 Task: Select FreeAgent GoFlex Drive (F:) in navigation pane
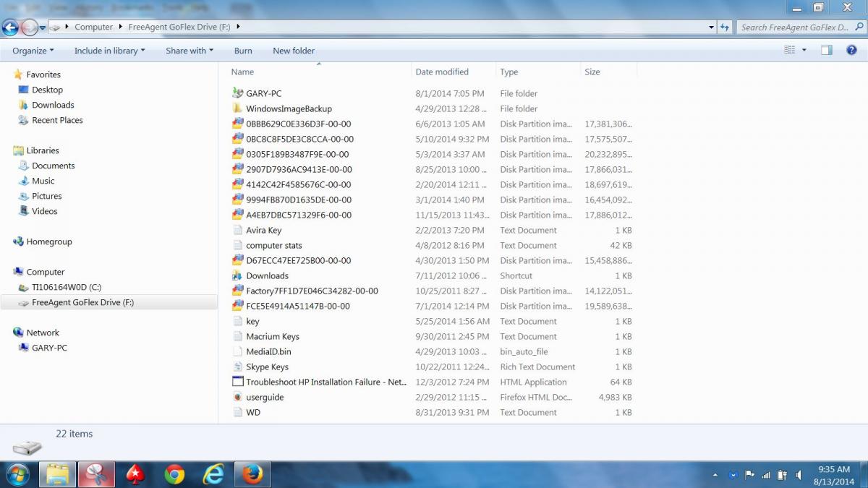pyautogui.click(x=82, y=302)
